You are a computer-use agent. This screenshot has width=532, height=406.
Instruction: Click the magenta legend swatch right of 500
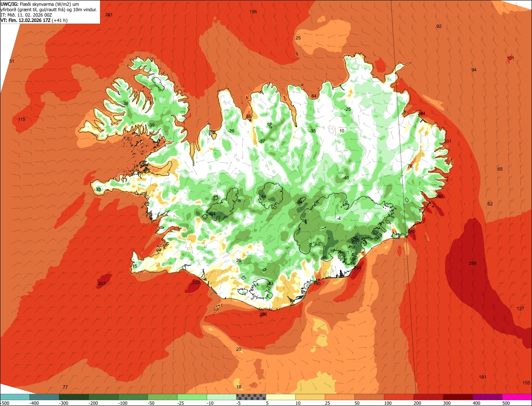(517, 397)
